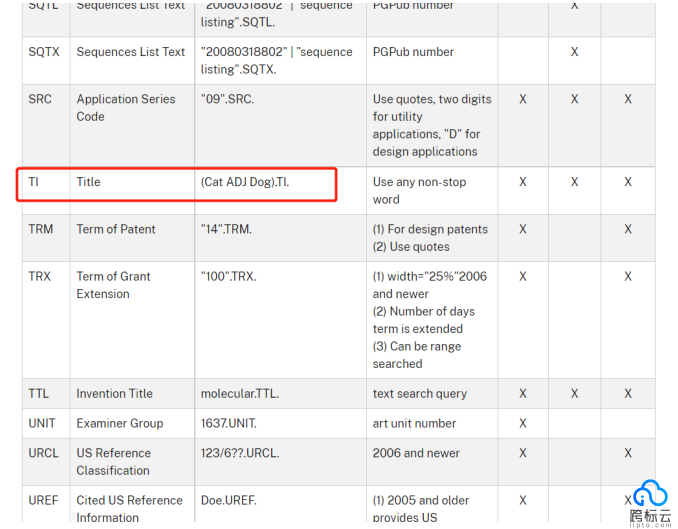Click '(2) Number of days' description text
The image size is (678, 529).
[424, 311]
